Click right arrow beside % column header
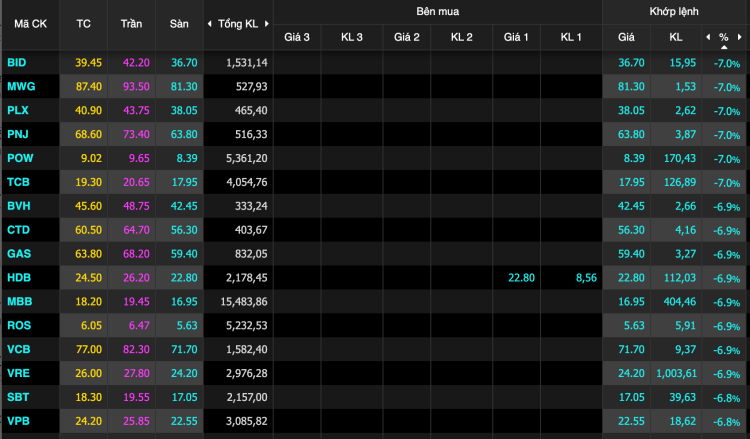Viewport: 750px width, 439px height. (739, 37)
